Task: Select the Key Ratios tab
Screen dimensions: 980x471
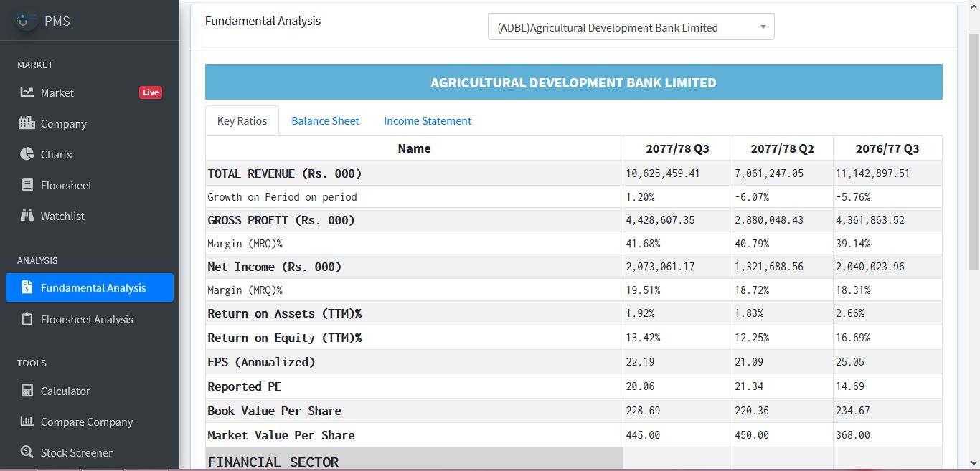Action: tap(242, 121)
